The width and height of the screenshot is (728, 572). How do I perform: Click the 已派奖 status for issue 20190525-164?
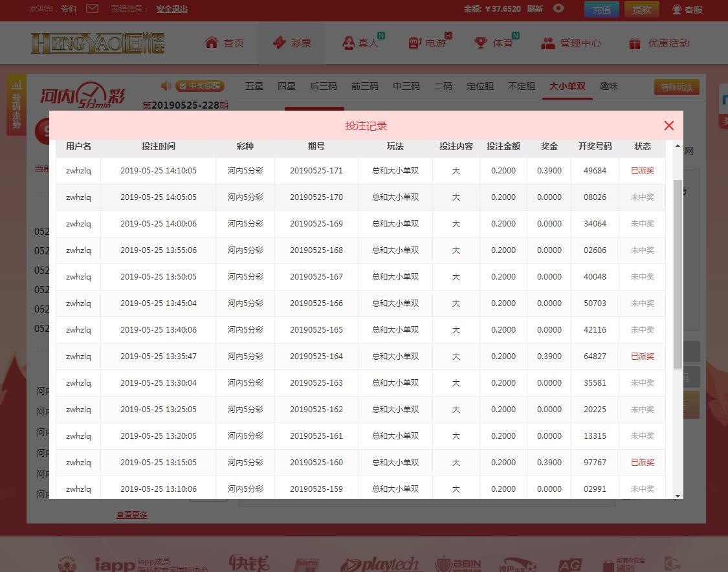pos(642,357)
